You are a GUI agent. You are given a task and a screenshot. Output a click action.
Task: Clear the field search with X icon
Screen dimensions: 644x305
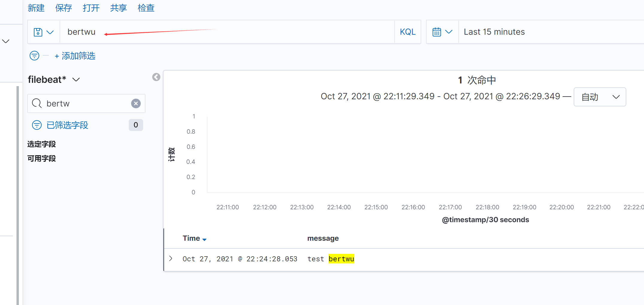tap(136, 103)
